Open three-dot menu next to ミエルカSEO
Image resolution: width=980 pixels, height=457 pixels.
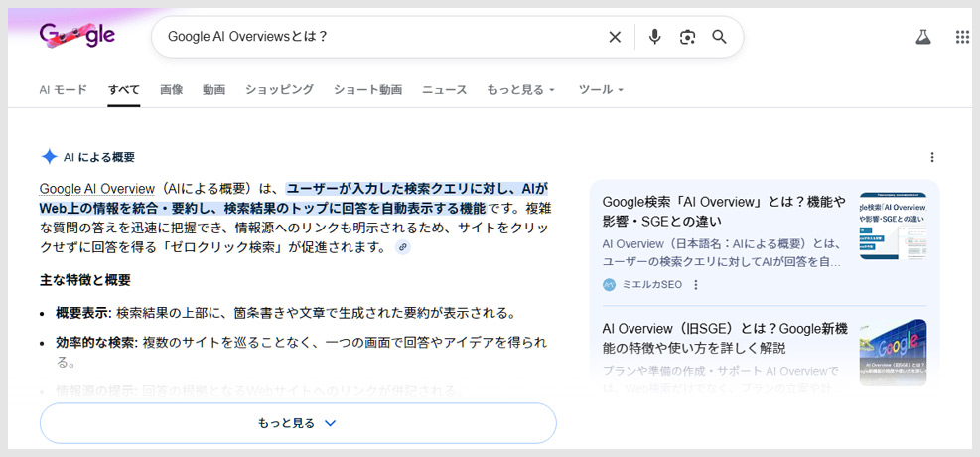pyautogui.click(x=696, y=285)
